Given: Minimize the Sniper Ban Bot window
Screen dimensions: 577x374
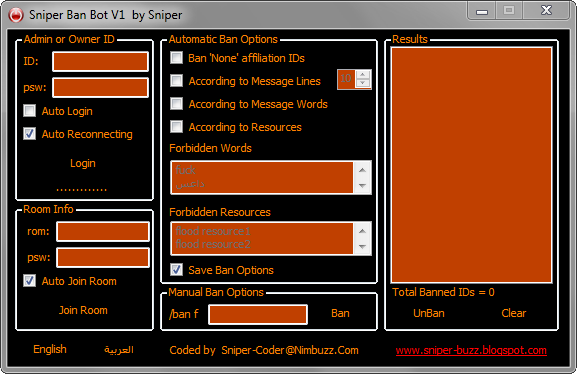Looking at the screenshot, I should pyautogui.click(x=482, y=11).
